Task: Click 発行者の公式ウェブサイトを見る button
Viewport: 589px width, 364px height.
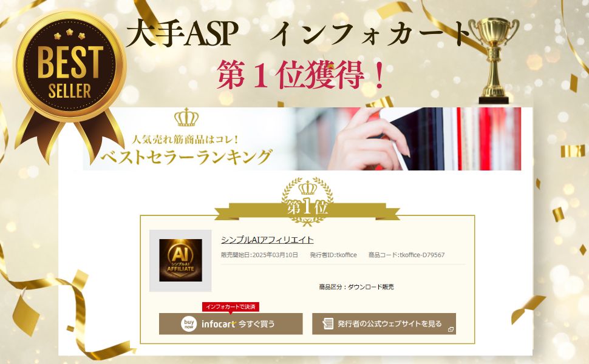Action: (x=384, y=323)
